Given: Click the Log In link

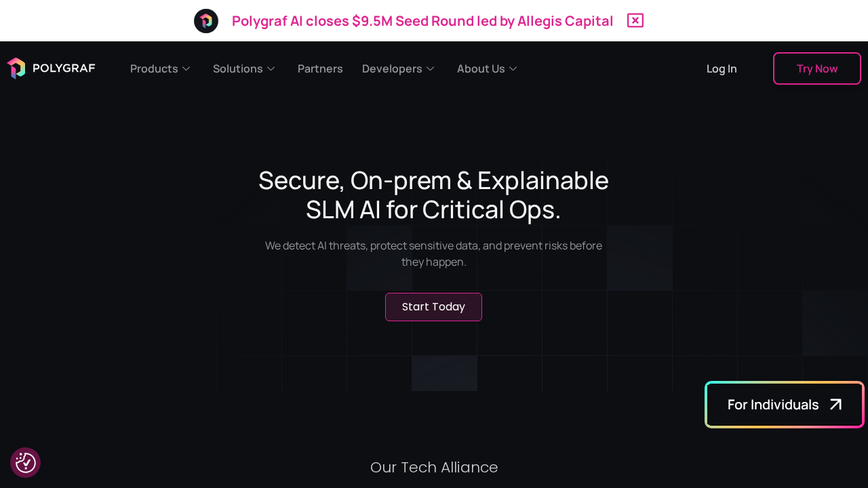Looking at the screenshot, I should pos(722,68).
